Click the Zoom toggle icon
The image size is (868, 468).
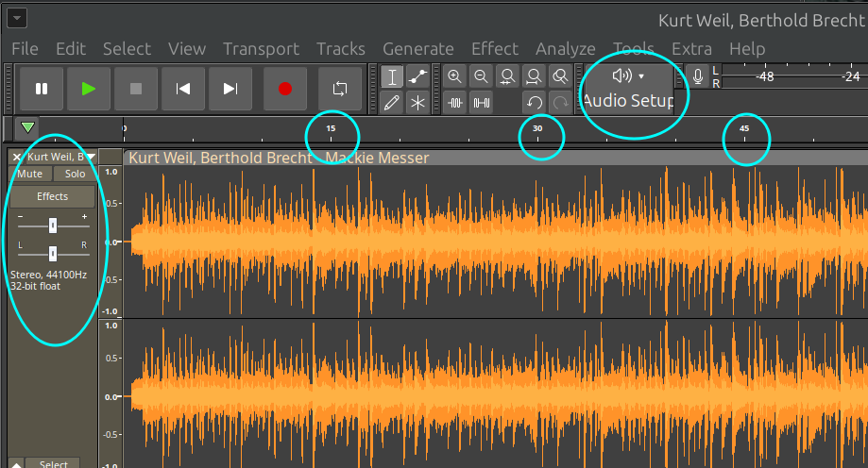pos(560,76)
